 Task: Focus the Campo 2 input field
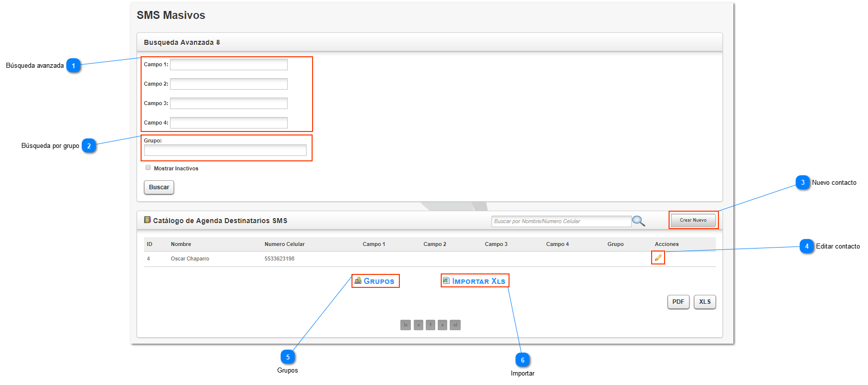(229, 84)
